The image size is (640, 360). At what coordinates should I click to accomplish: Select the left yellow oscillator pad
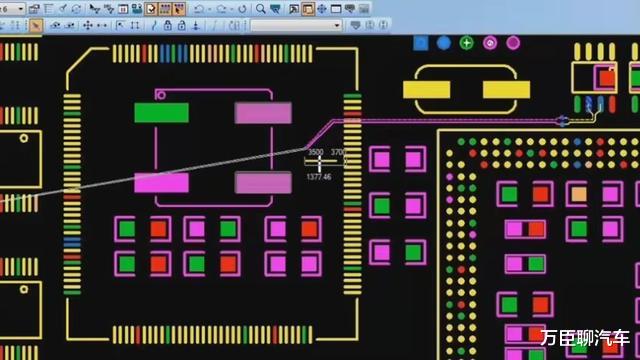coord(427,90)
